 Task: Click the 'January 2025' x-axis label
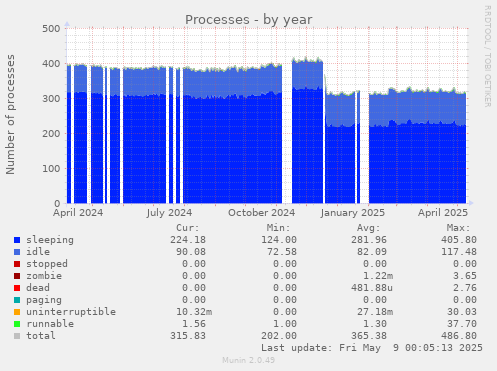[353, 213]
